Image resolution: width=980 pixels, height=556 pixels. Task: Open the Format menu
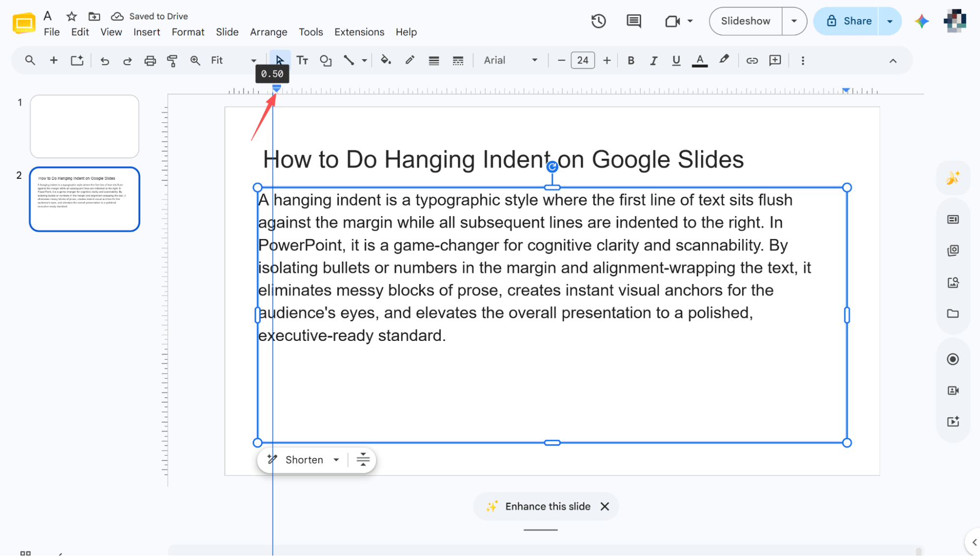[x=188, y=32]
